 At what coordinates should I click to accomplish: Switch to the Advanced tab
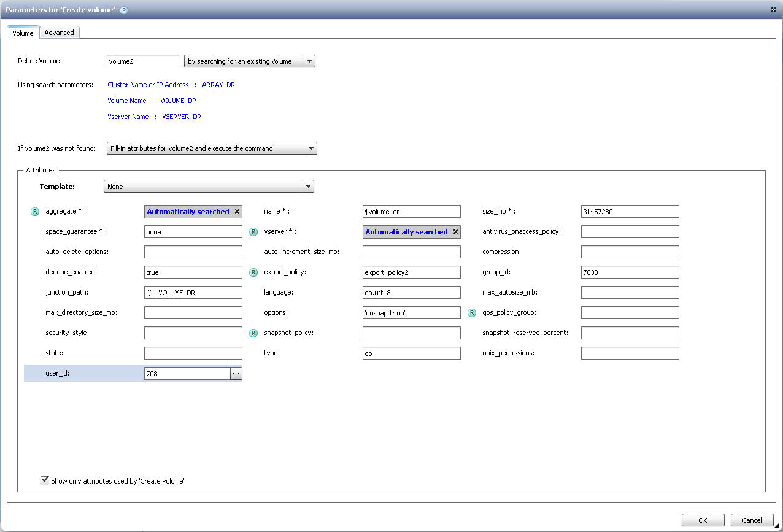59,33
